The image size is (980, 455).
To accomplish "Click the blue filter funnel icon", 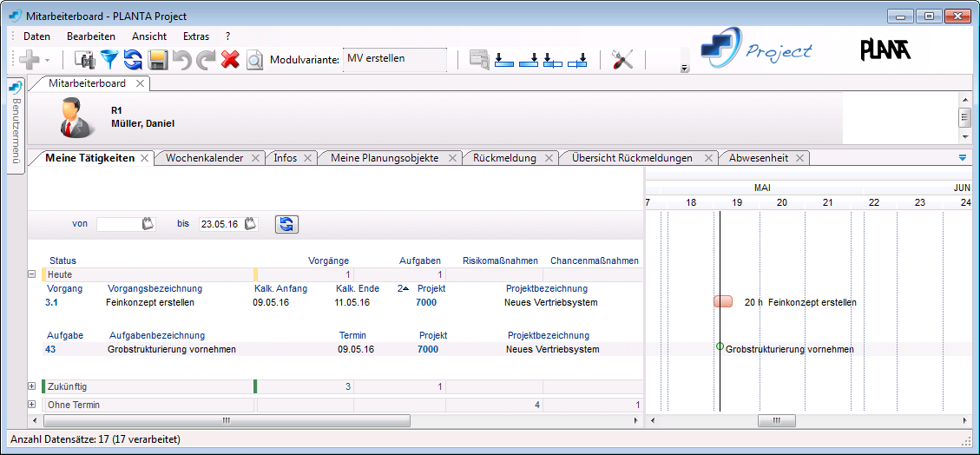I will click(x=109, y=59).
